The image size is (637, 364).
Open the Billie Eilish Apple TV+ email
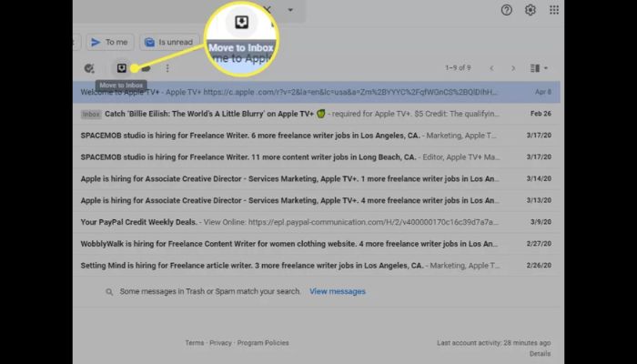pos(317,114)
